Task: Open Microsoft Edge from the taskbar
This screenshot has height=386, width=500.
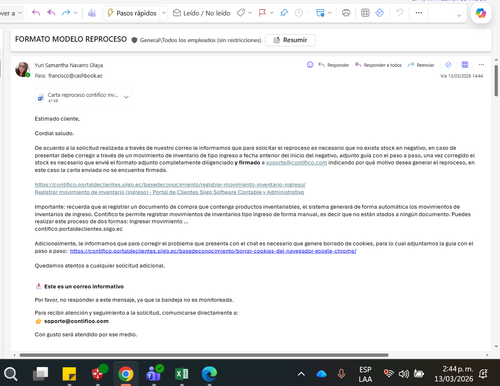Action: tap(209, 374)
